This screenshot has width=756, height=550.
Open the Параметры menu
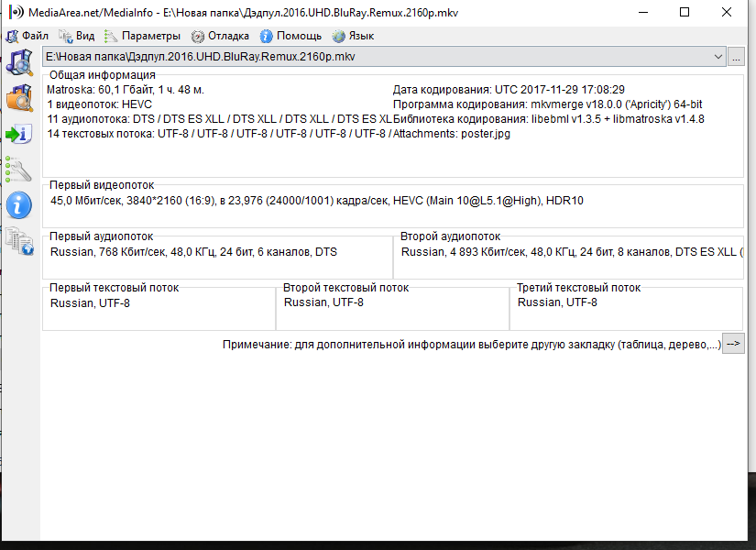[143, 36]
